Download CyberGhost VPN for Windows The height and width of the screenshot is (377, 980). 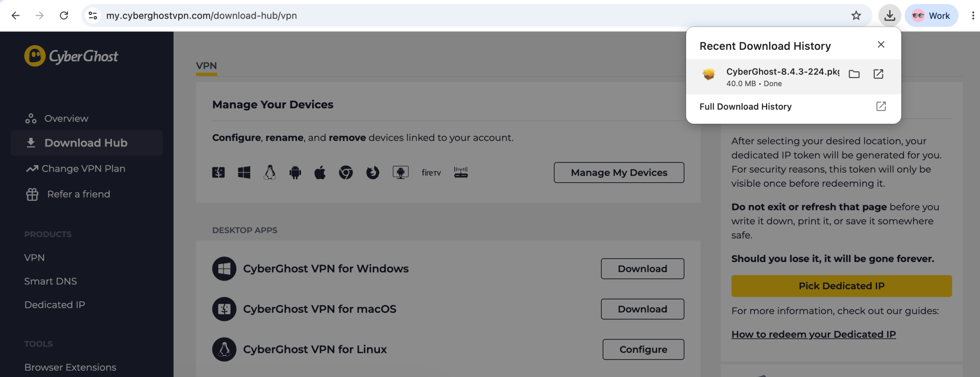tap(643, 269)
